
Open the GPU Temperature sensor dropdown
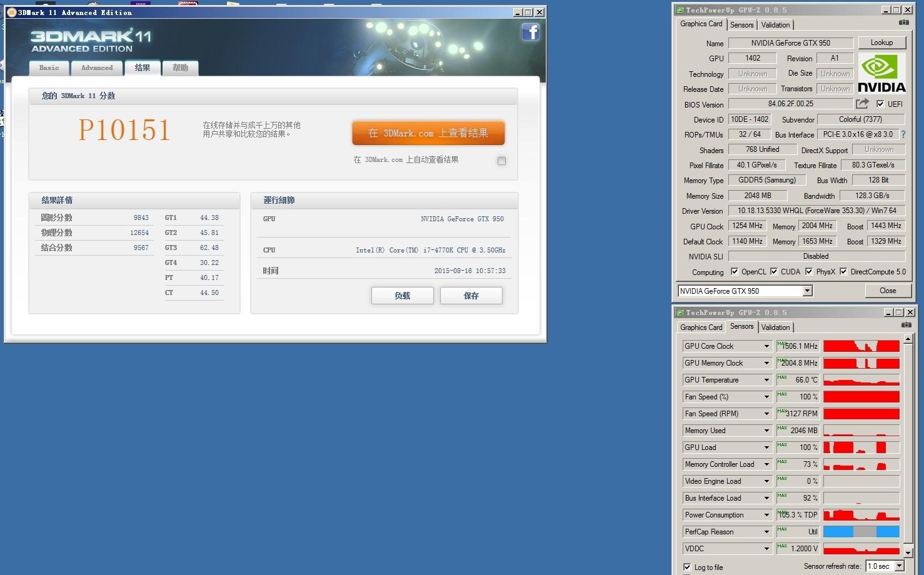766,380
